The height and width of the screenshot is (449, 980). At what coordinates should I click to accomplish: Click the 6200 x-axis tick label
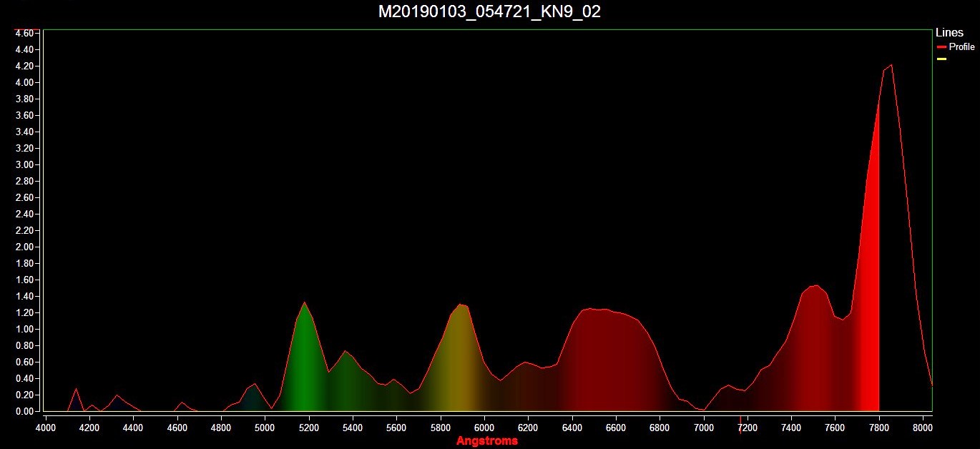click(x=528, y=428)
